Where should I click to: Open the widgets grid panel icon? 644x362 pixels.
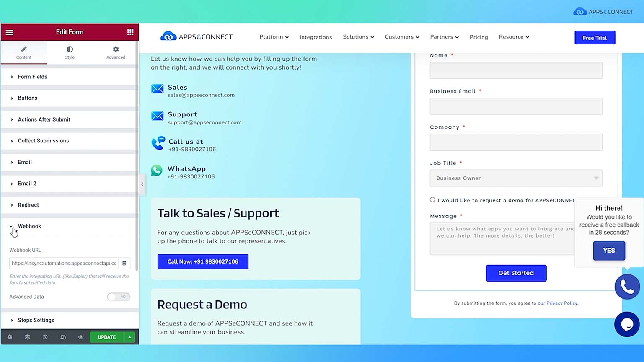point(130,32)
